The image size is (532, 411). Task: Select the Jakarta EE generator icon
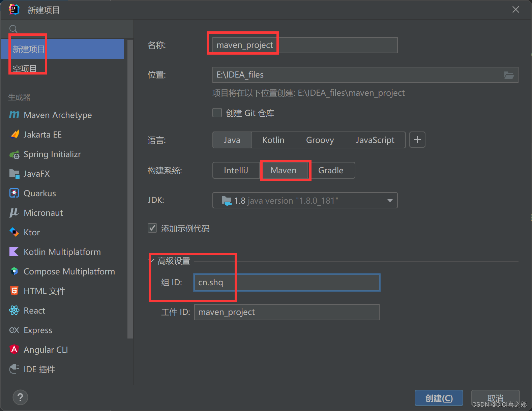point(14,135)
